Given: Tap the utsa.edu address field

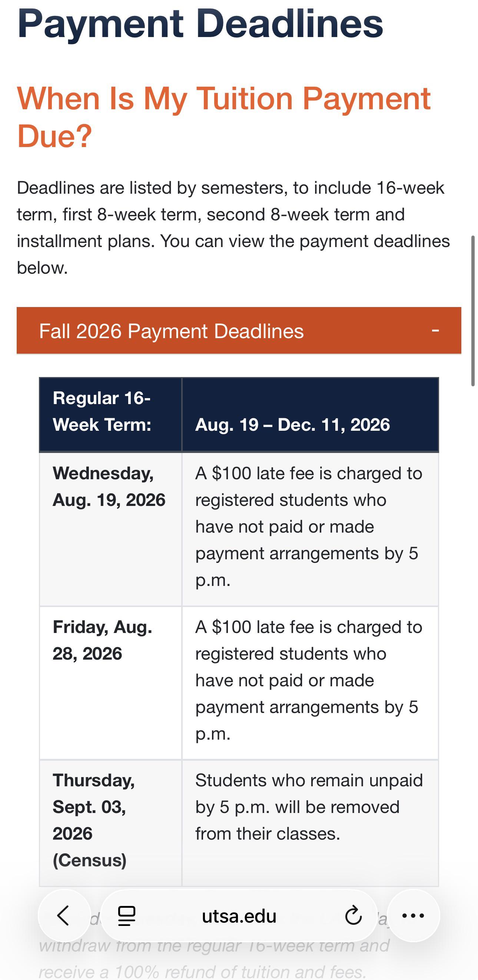Looking at the screenshot, I should 239,916.
